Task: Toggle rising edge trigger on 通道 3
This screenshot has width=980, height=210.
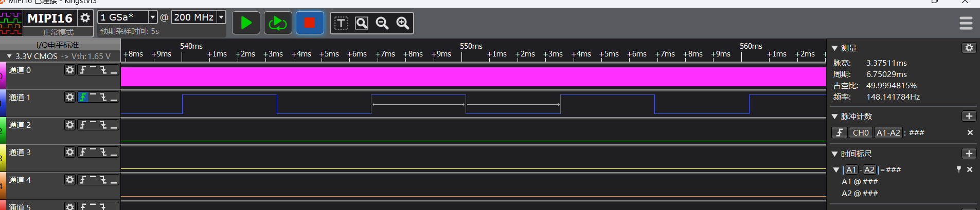Action: 83,152
